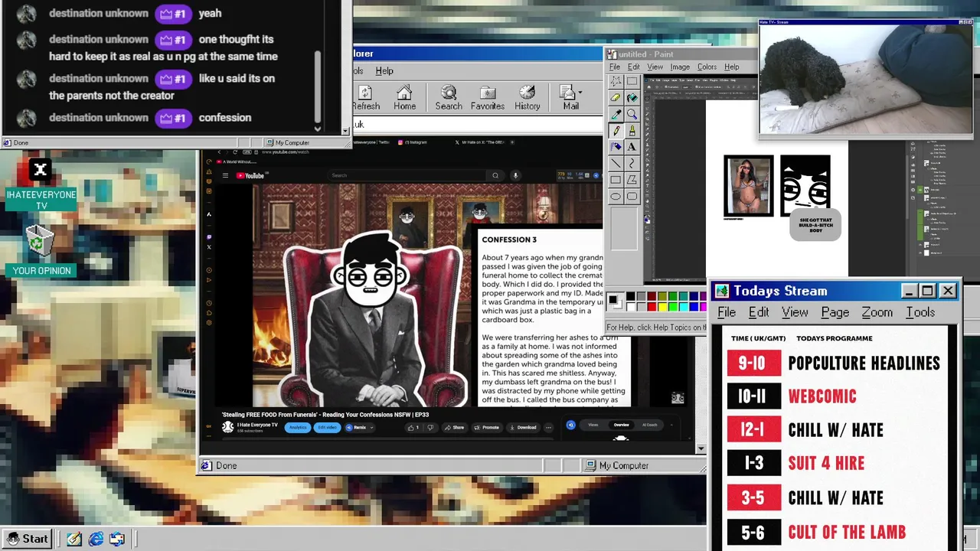Screen dimensions: 980x551
Task: Select the rectangular Select tool in Paint
Action: (632, 81)
